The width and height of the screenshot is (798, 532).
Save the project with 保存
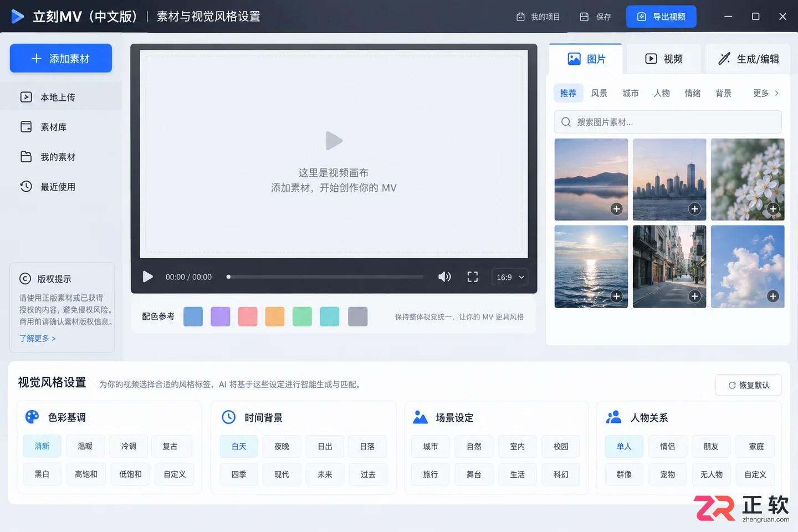(596, 17)
